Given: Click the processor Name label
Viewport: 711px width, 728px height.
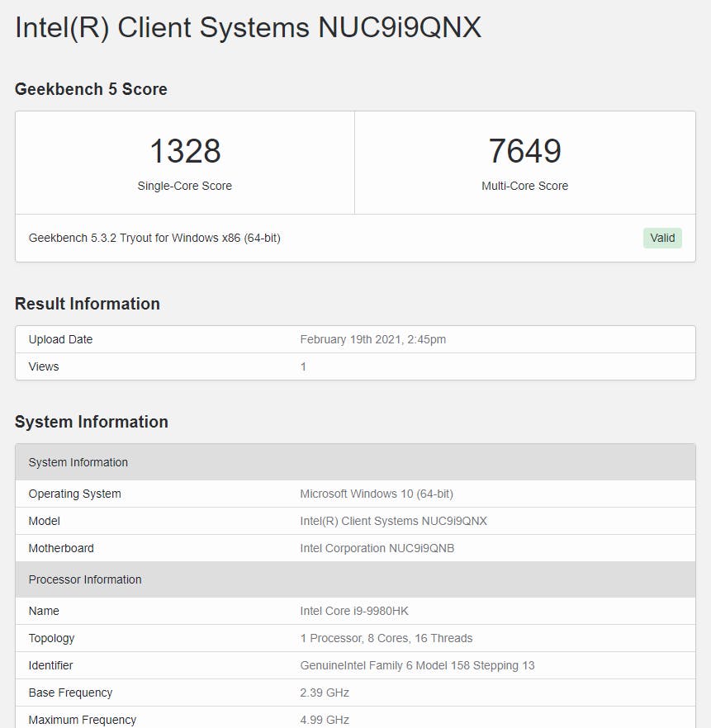Looking at the screenshot, I should 44,611.
